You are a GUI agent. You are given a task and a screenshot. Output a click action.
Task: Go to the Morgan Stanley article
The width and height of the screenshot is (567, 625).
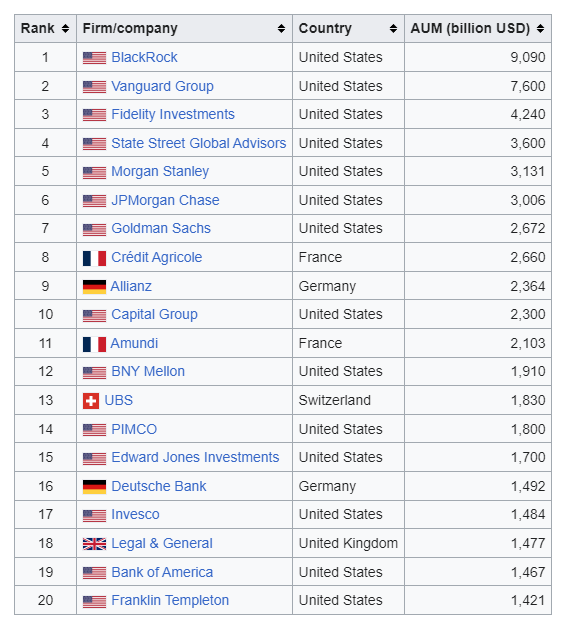[x=160, y=171]
